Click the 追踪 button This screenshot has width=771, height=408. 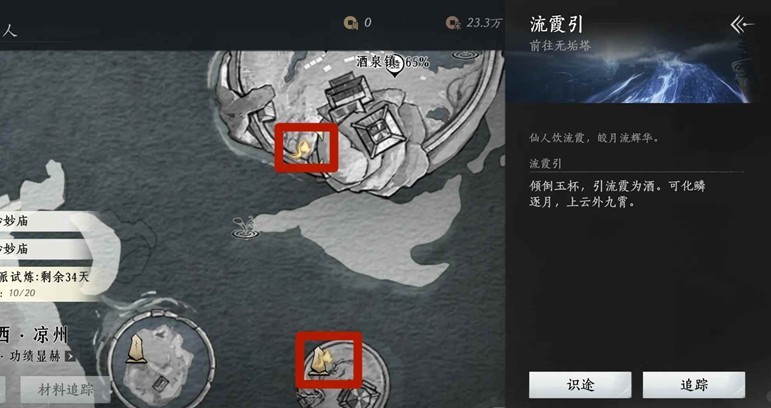point(693,385)
